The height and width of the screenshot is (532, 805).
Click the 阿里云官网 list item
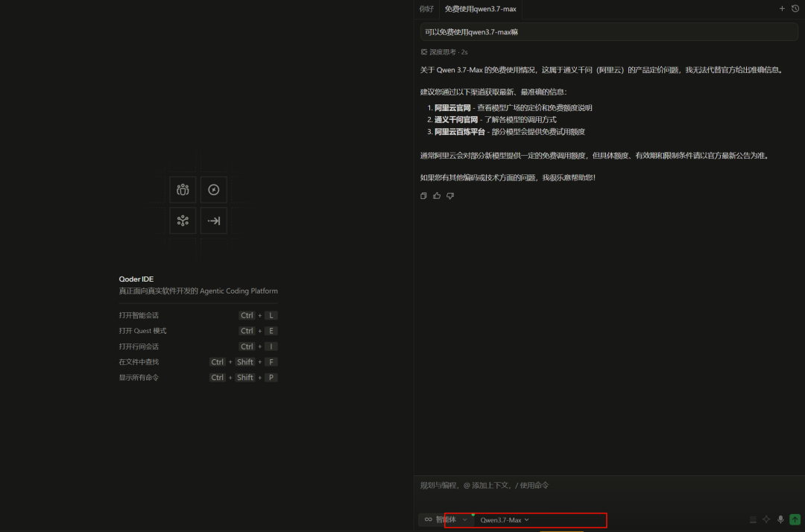(513, 108)
